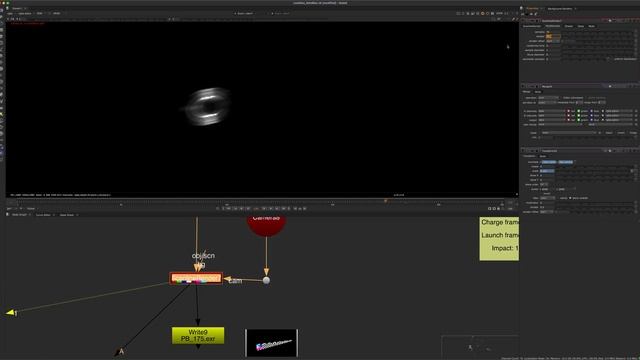Open the skew order dropdown in Transform
Screen dimensions: 640x360
tap(544, 184)
